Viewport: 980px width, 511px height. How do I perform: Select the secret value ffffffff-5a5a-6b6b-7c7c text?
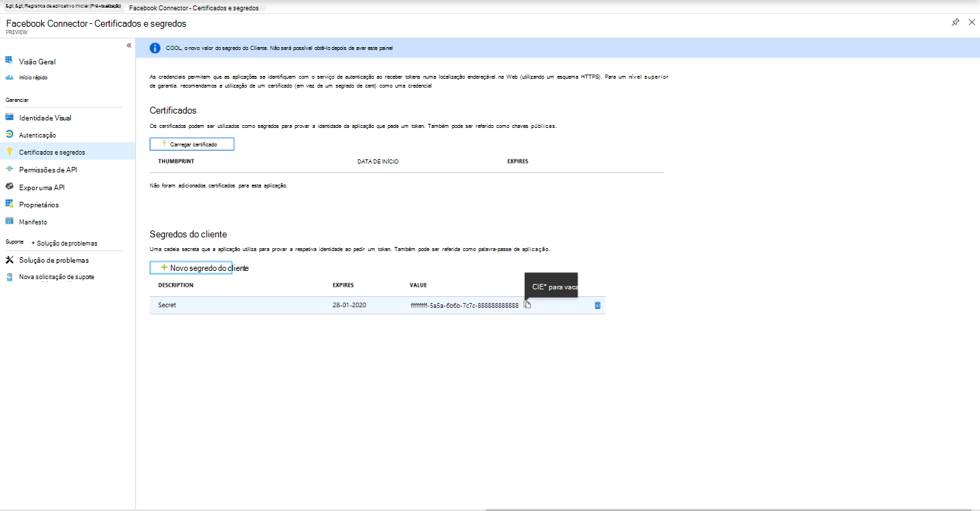(465, 305)
